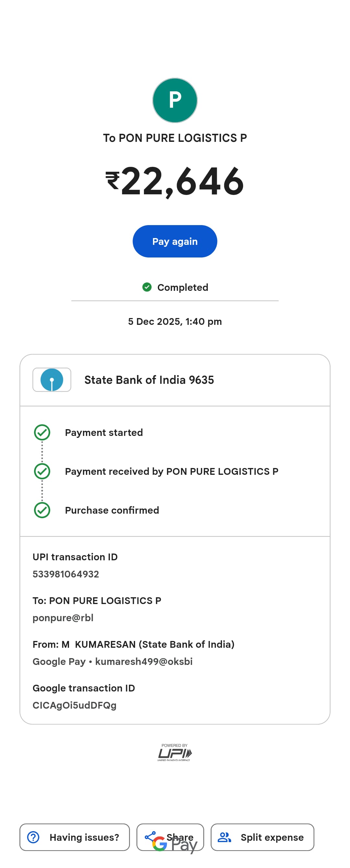Tap the To PON PURE LOGISTICS P heading
Viewport: 350px width, 868px height.
click(x=175, y=138)
